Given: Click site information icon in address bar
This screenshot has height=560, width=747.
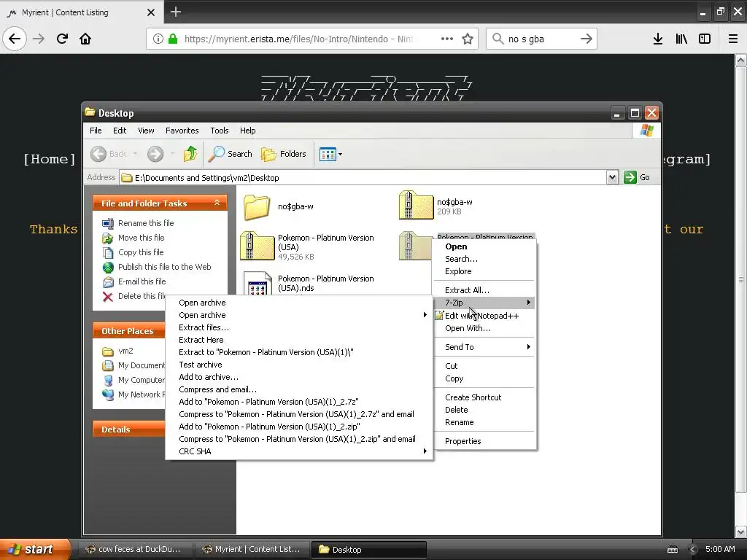Looking at the screenshot, I should [x=158, y=39].
